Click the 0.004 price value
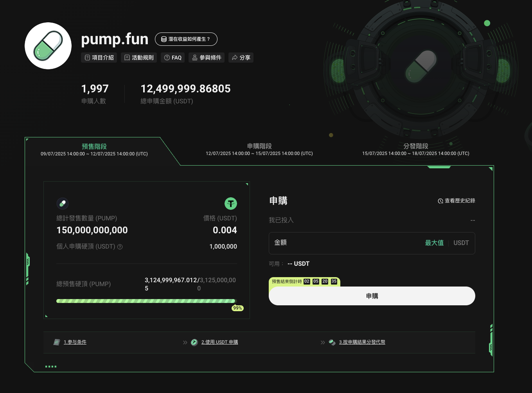 point(225,230)
